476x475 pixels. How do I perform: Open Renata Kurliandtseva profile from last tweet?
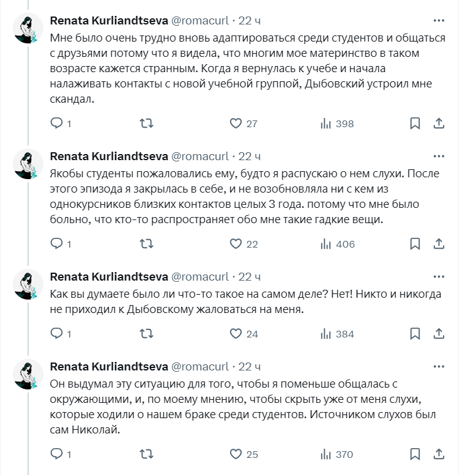[109, 366]
